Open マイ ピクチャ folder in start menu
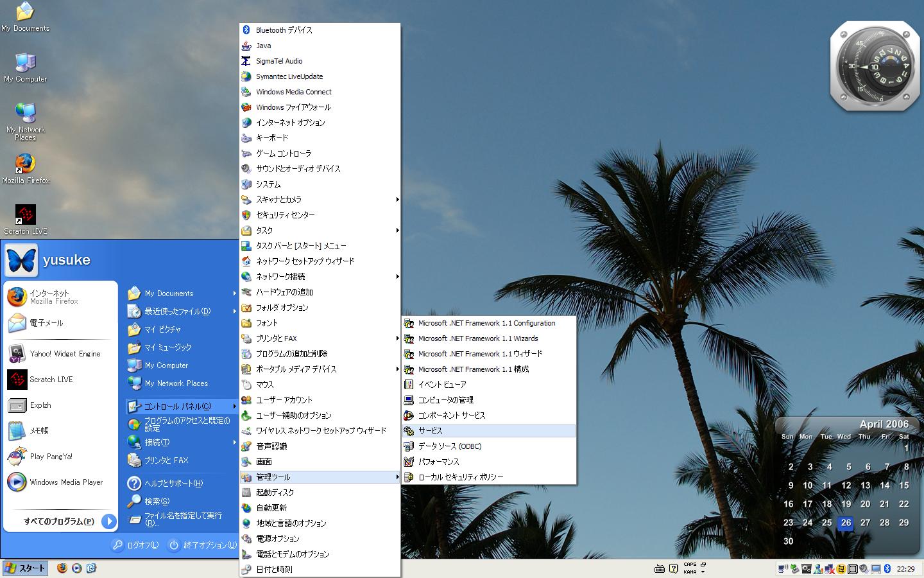Image resolution: width=924 pixels, height=578 pixels. coord(182,329)
